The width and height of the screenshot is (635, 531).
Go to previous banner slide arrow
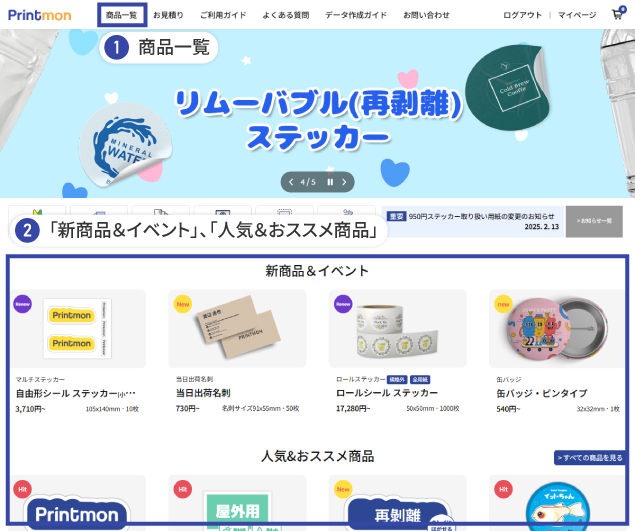click(291, 182)
